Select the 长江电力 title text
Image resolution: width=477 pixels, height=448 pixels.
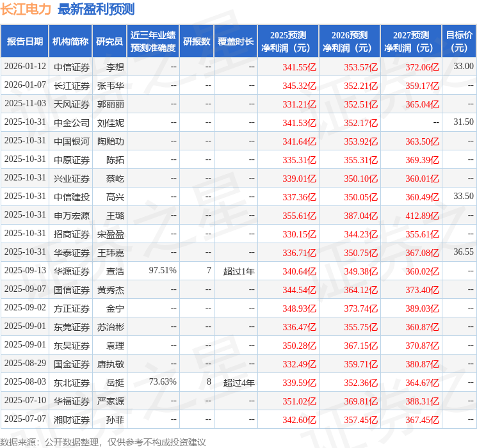[x=26, y=9]
